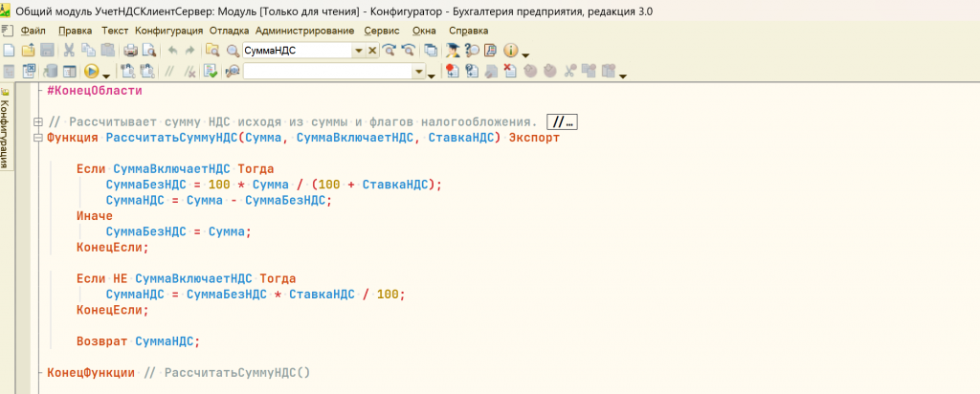
Task: Open the help contents book icon
Action: click(491, 51)
